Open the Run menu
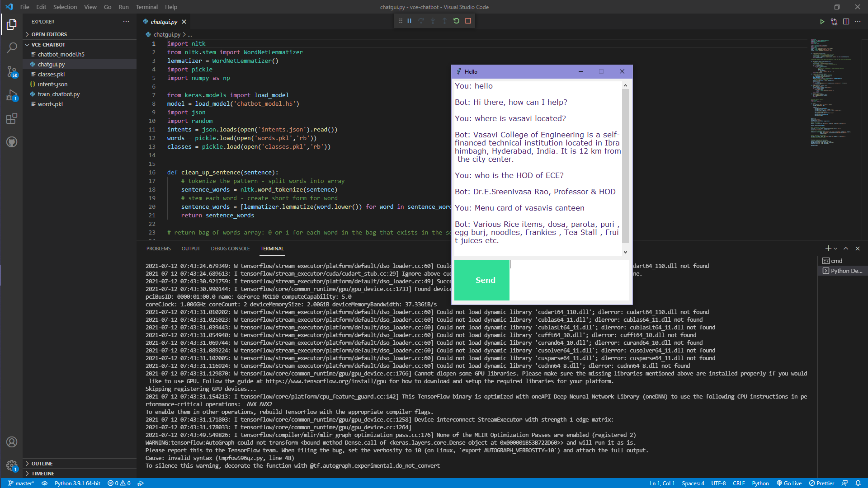The image size is (868, 488). coord(123,7)
